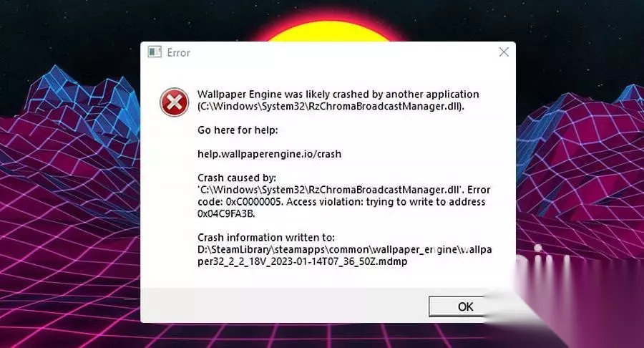This screenshot has width=644, height=348.
Task: Close the Error dialog with the X
Action: pos(504,52)
